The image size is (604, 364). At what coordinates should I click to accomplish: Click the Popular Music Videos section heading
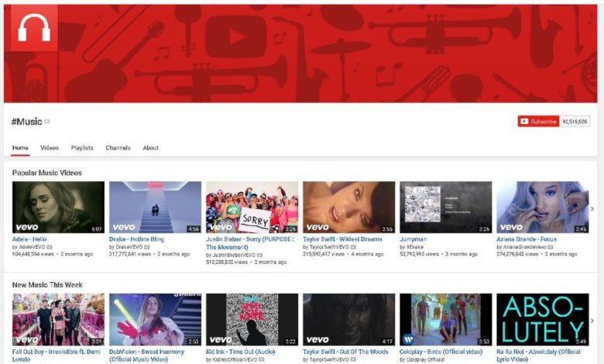tap(47, 173)
